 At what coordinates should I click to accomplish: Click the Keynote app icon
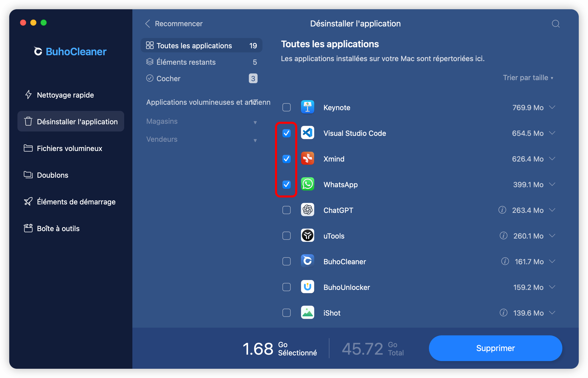click(x=307, y=107)
